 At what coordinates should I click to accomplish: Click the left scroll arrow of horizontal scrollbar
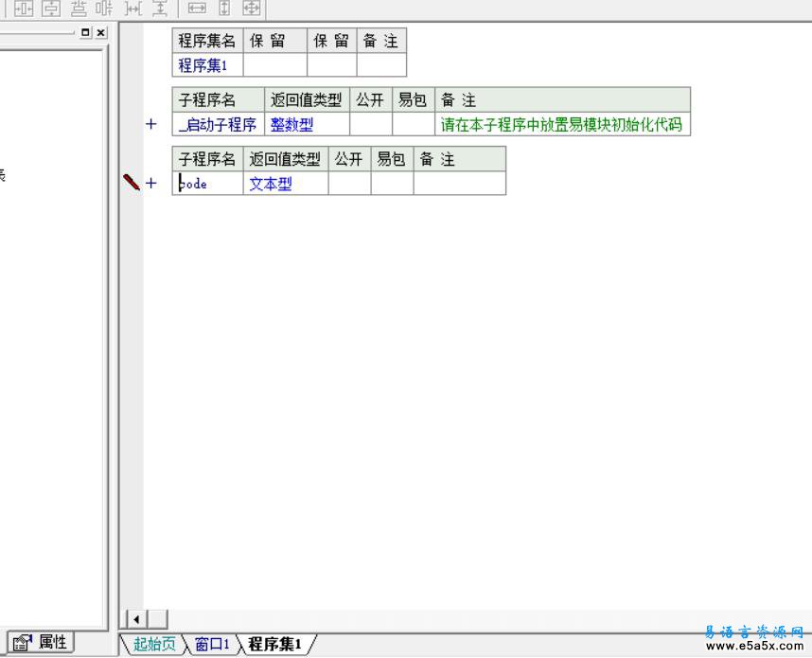tap(136, 619)
